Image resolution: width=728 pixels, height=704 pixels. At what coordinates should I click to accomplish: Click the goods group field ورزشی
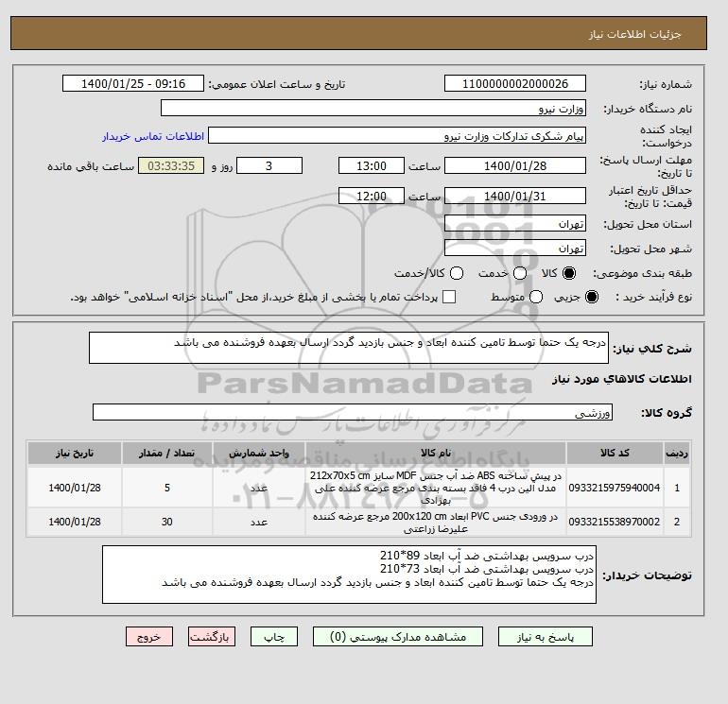pyautogui.click(x=353, y=412)
